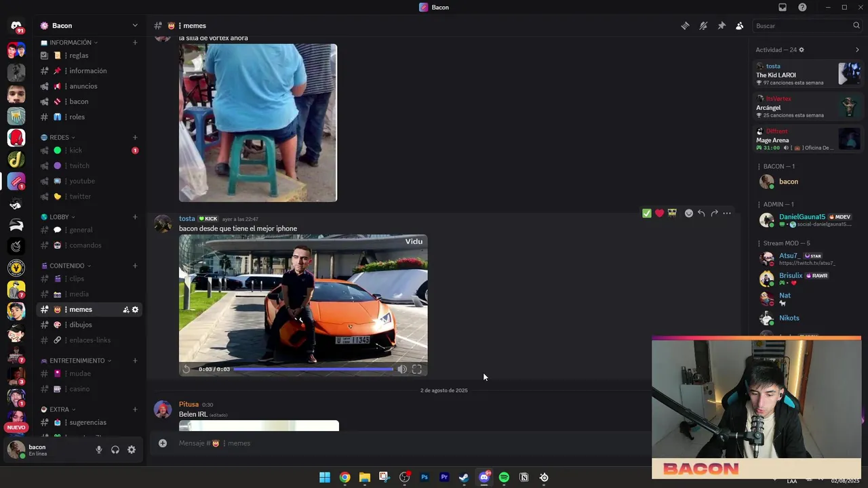Open video in fullscreen
This screenshot has height=488, width=868.
417,369
